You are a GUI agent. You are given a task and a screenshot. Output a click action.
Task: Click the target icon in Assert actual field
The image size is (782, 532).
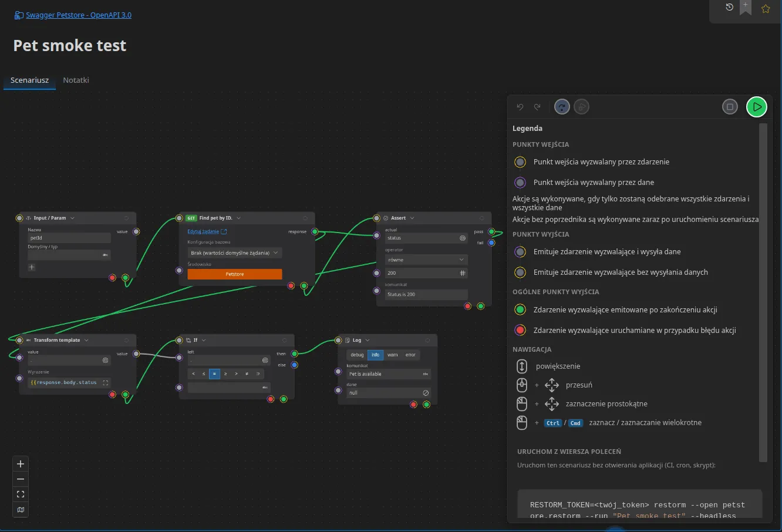tap(463, 238)
